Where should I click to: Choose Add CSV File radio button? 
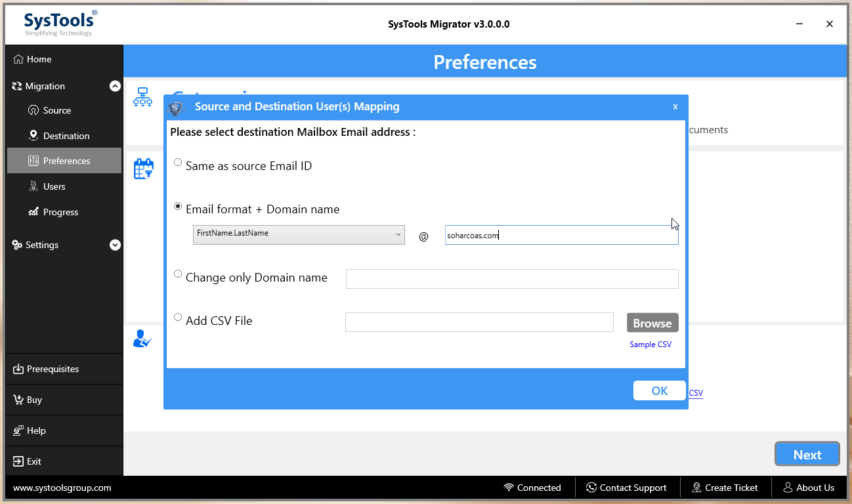pos(178,318)
